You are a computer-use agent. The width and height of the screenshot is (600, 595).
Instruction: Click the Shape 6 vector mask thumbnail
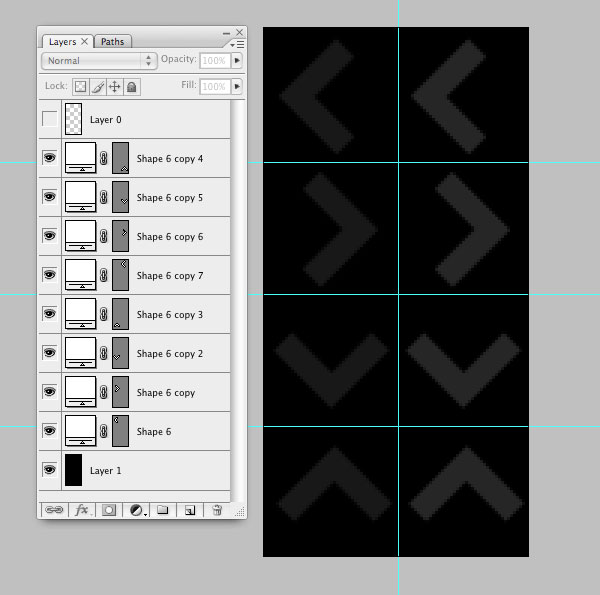coord(120,431)
